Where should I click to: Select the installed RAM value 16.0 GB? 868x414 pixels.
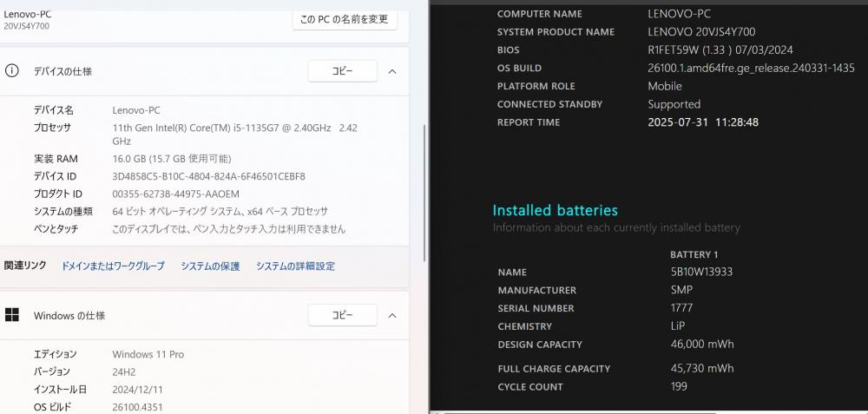(172, 159)
